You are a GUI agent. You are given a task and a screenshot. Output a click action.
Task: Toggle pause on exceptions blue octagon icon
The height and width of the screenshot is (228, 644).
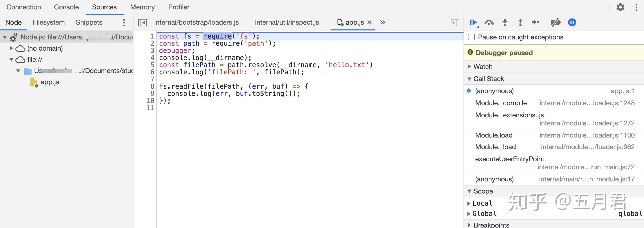[x=572, y=22]
